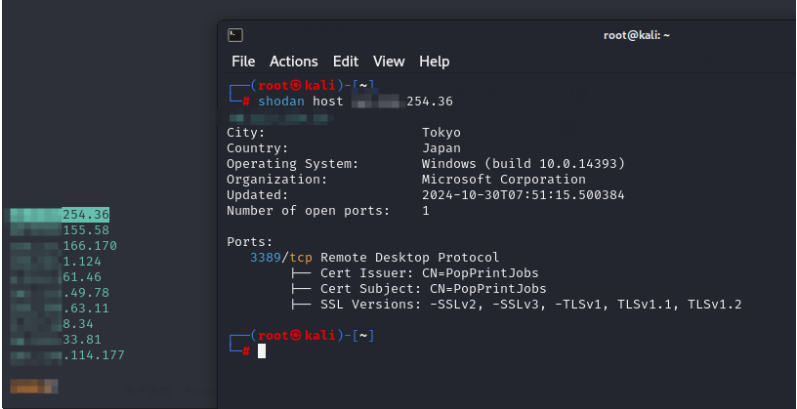Click the blurred orange label below the IP list
Screen dimensions: 797x409
(34, 385)
